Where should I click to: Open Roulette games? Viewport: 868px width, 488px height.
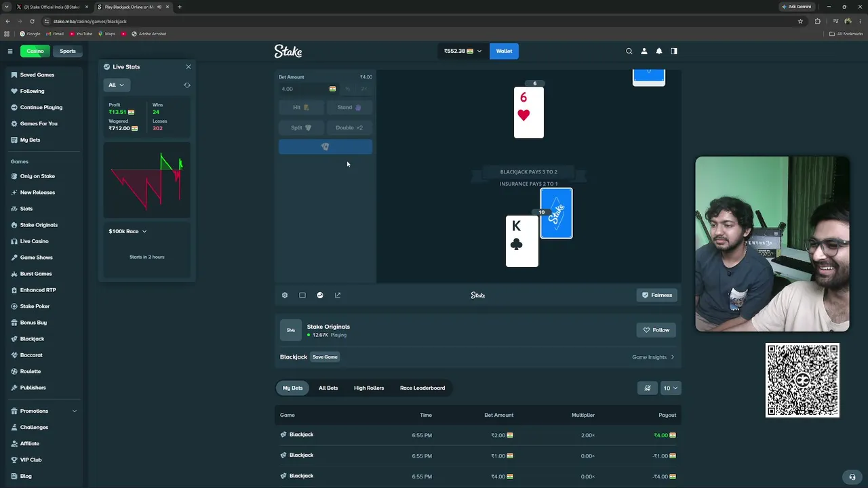pos(42,371)
